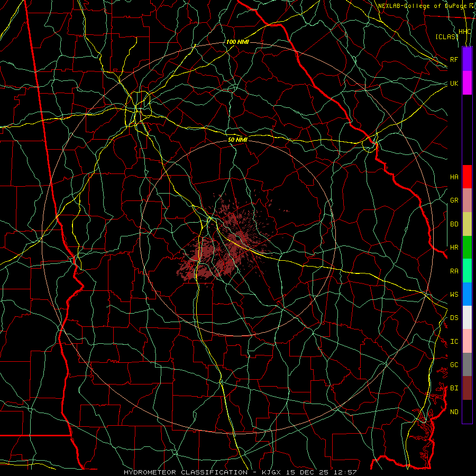
Task: Click the DS white legend swatch
Action: coord(467,317)
